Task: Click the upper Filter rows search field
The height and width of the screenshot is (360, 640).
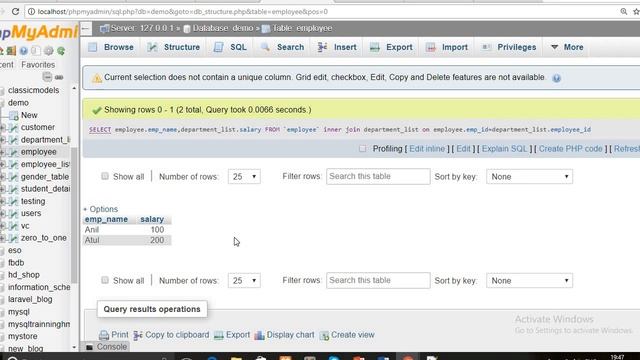Action: 378,176
